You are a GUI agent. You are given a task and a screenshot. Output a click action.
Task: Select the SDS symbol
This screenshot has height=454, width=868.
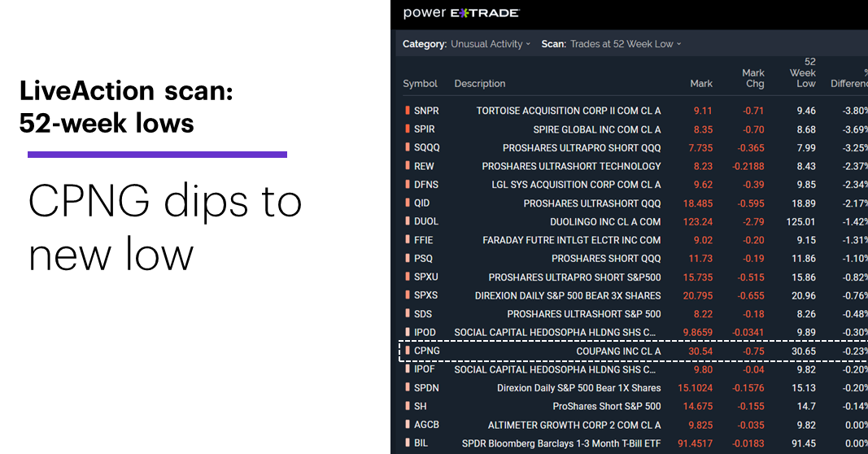click(423, 314)
